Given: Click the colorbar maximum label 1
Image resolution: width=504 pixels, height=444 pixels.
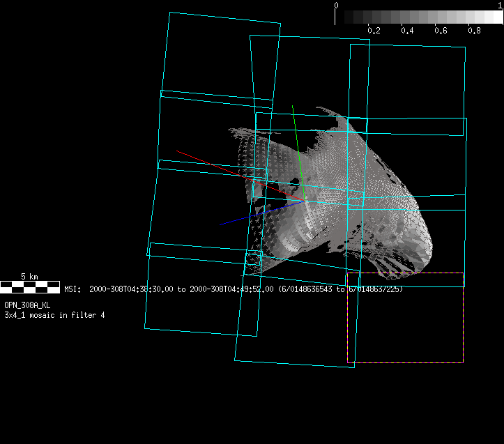Looking at the screenshot, I should [500, 5].
